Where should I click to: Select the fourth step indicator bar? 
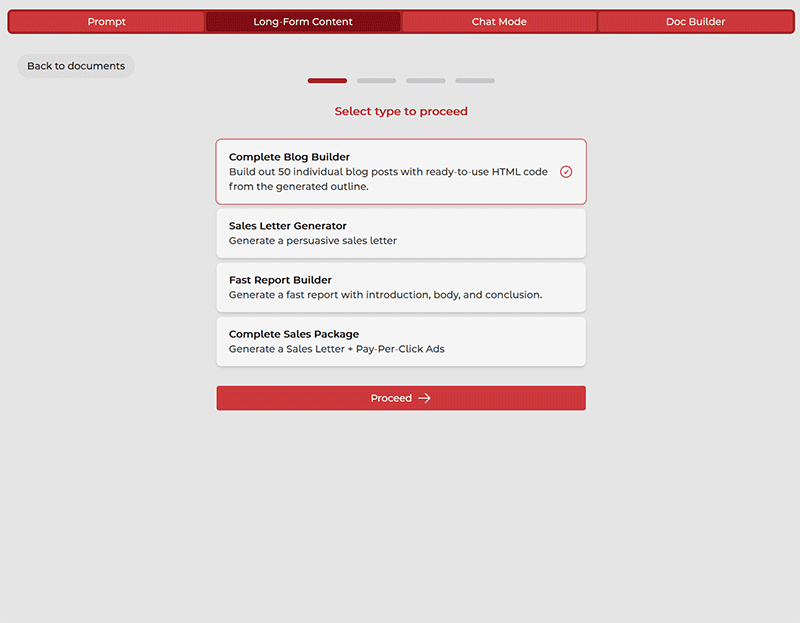coord(475,80)
